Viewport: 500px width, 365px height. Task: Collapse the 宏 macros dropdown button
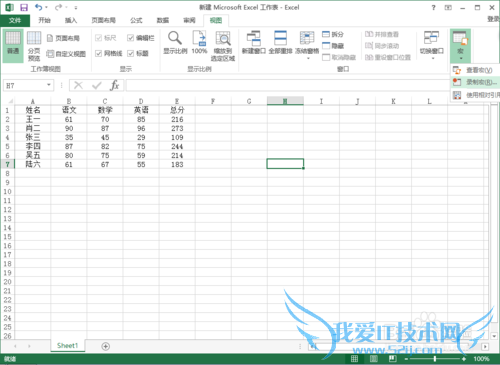click(460, 46)
